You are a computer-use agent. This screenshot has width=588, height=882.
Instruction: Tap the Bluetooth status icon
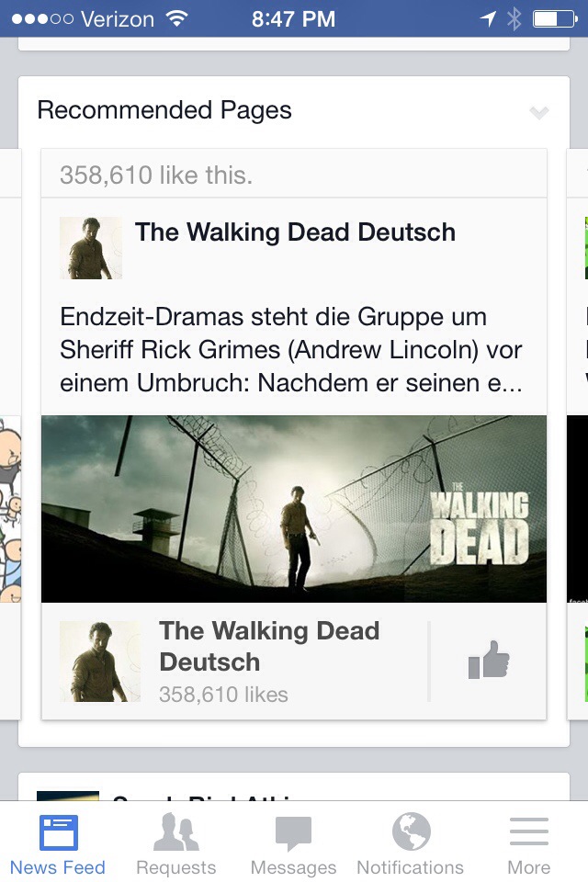click(x=514, y=19)
